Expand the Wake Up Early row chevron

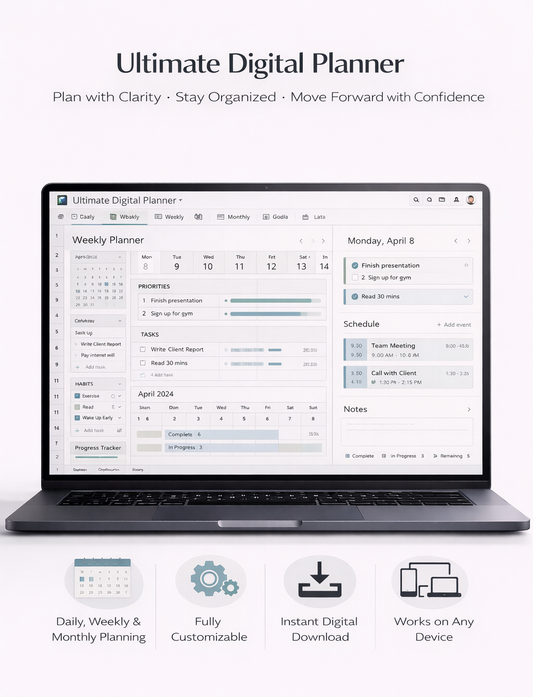(120, 418)
